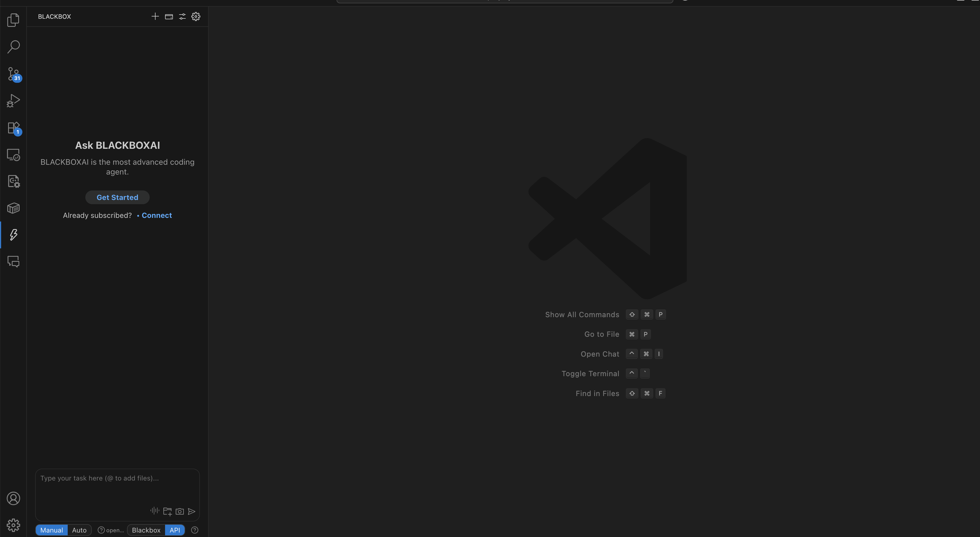Start a new task with plus icon
980x537 pixels.
155,16
